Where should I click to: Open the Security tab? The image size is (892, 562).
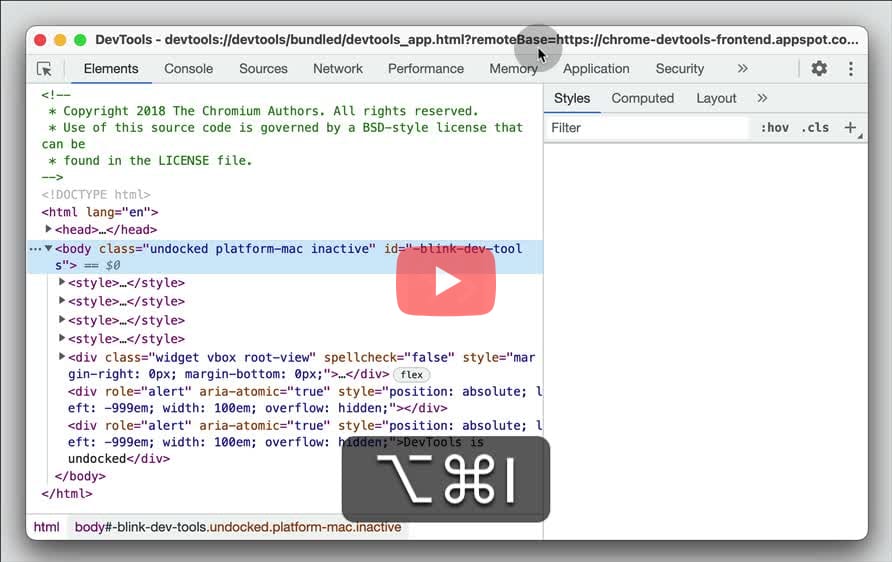pos(680,69)
